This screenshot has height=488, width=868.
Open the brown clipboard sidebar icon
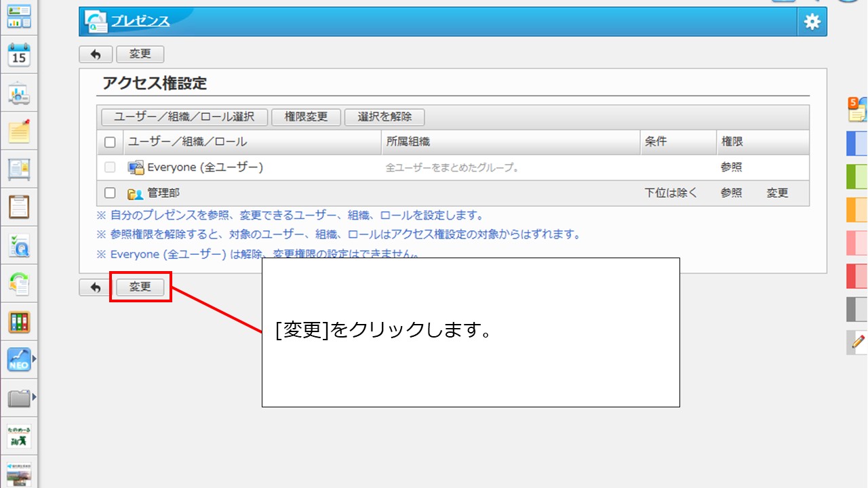coord(19,207)
